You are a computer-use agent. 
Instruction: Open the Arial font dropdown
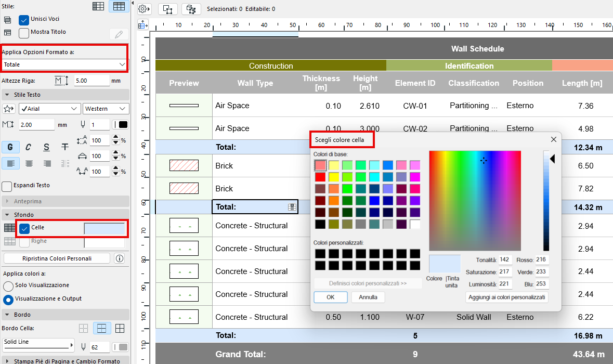[49, 109]
